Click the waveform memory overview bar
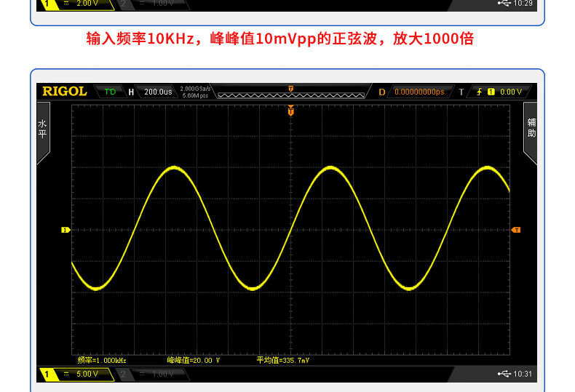This screenshot has height=392, width=575. pos(291,94)
